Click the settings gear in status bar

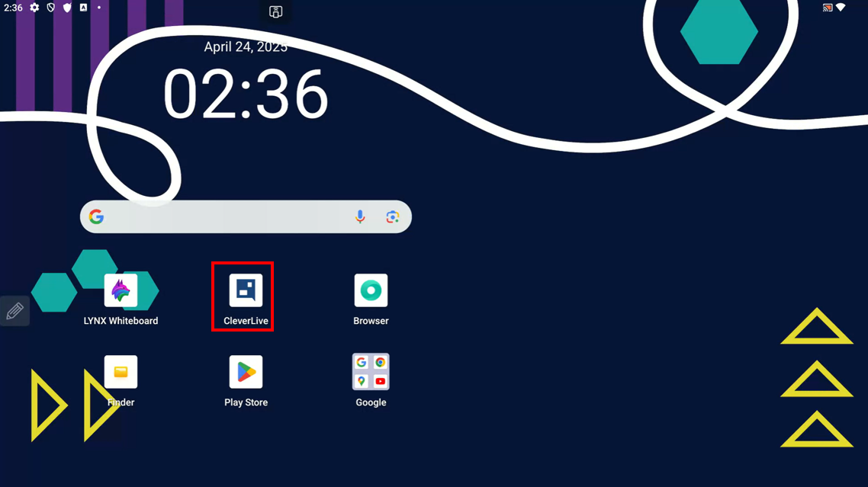pos(34,8)
